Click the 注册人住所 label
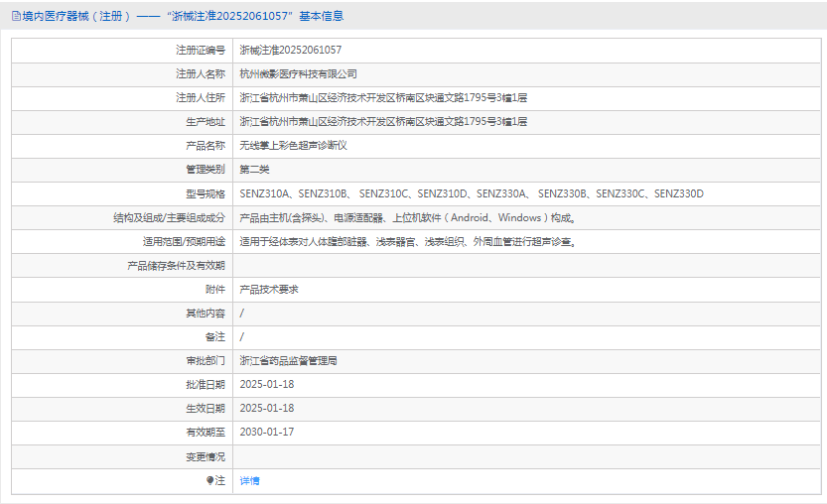 (201, 98)
